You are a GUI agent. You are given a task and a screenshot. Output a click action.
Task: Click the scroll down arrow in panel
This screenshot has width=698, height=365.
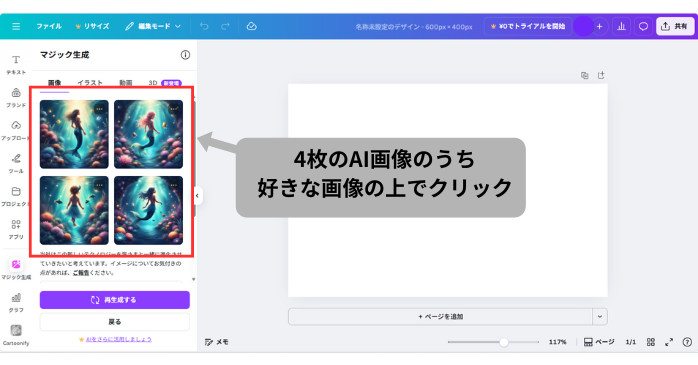(194, 280)
